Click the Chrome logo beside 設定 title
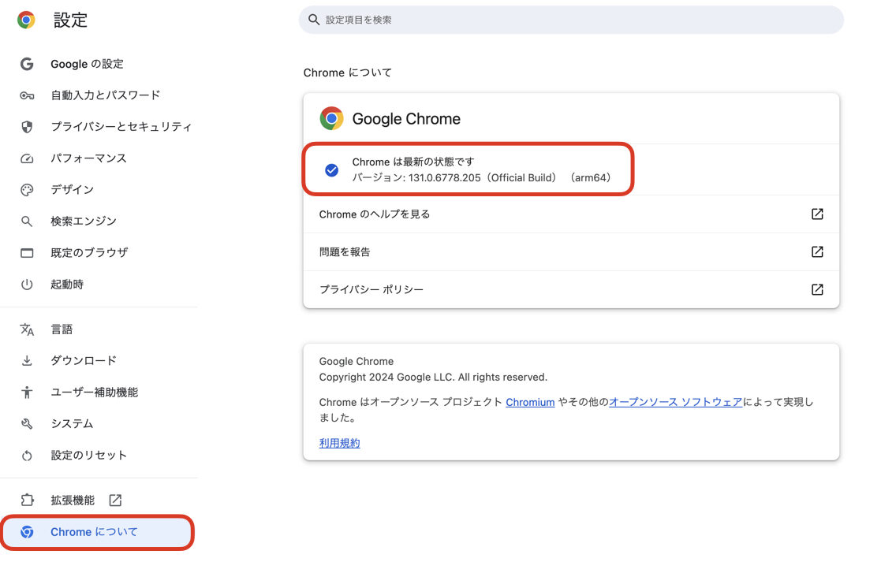Screen dimensions: 881x588 [26, 20]
